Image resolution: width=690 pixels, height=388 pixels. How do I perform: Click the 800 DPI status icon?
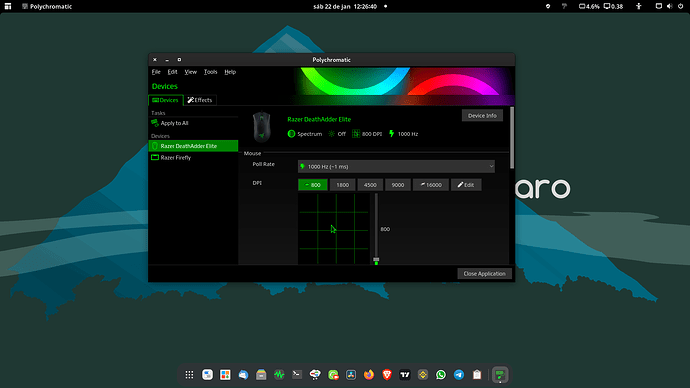(x=356, y=134)
